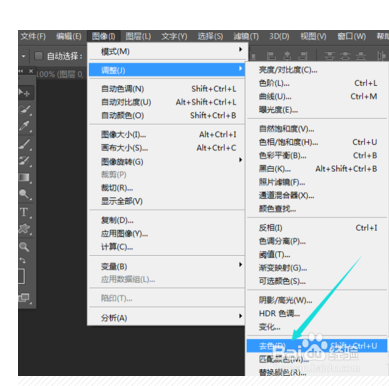This screenshot has width=389, height=386.
Task: Expand the 图像旋转(G) submenu arrow
Action: (240, 160)
